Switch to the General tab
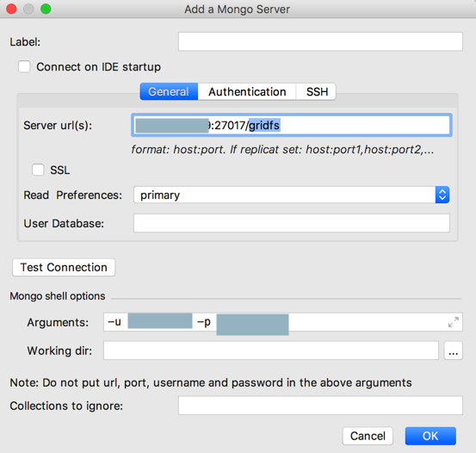The height and width of the screenshot is (453, 476). pyautogui.click(x=169, y=91)
